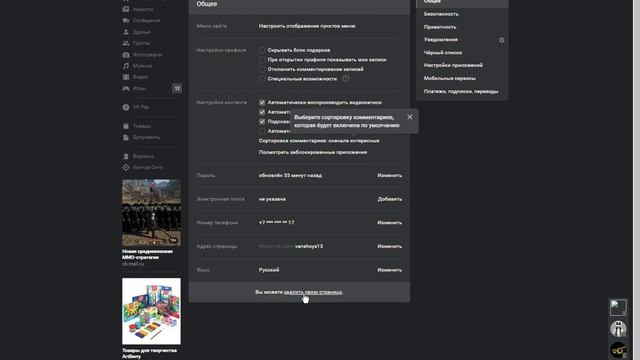The width and height of the screenshot is (640, 360).
Task: Open VK Pay in the sidebar
Action: 140,107
